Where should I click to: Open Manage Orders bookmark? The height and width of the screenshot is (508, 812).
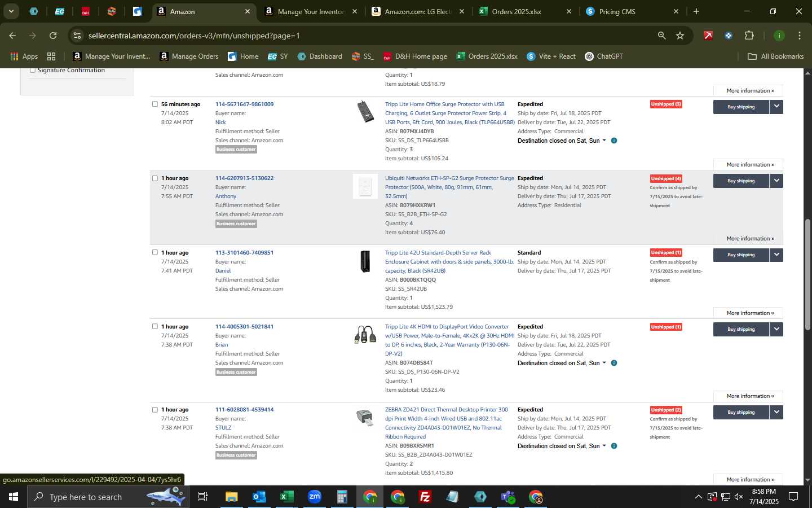189,56
